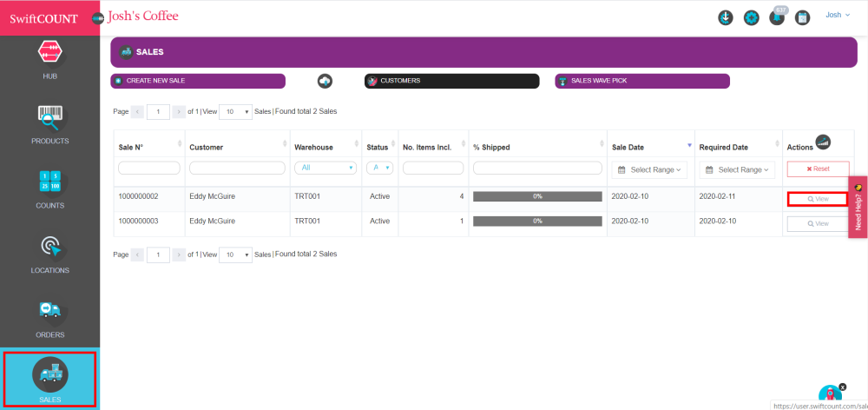Image resolution: width=868 pixels, height=410 pixels.
Task: Click the Sale N° filter field
Action: click(149, 168)
